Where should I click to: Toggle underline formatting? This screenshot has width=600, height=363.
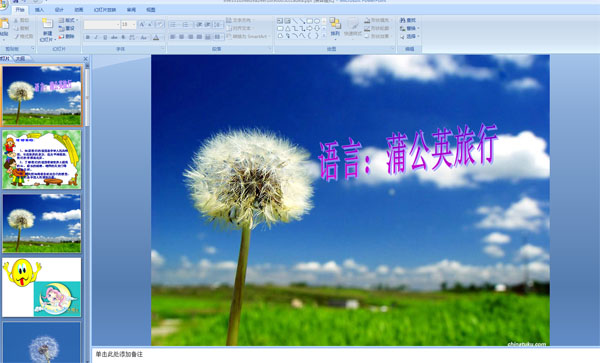(105, 37)
